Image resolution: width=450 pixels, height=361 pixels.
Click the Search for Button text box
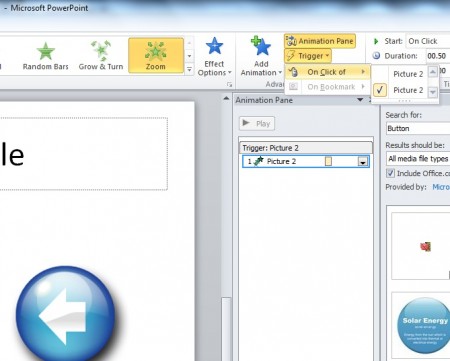pyautogui.click(x=418, y=128)
